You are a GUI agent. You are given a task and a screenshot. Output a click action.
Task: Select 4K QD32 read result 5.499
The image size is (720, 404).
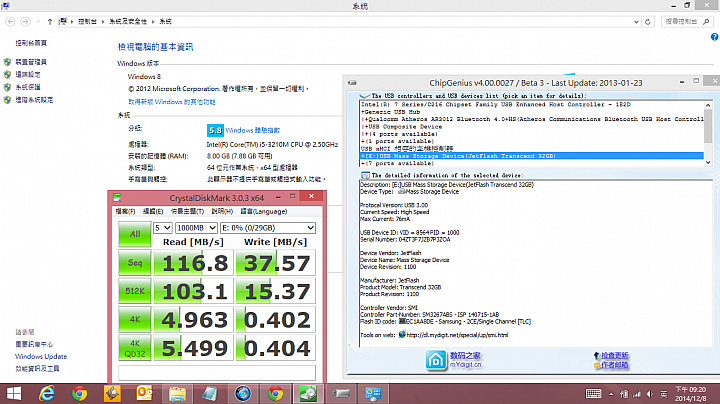pyautogui.click(x=193, y=348)
